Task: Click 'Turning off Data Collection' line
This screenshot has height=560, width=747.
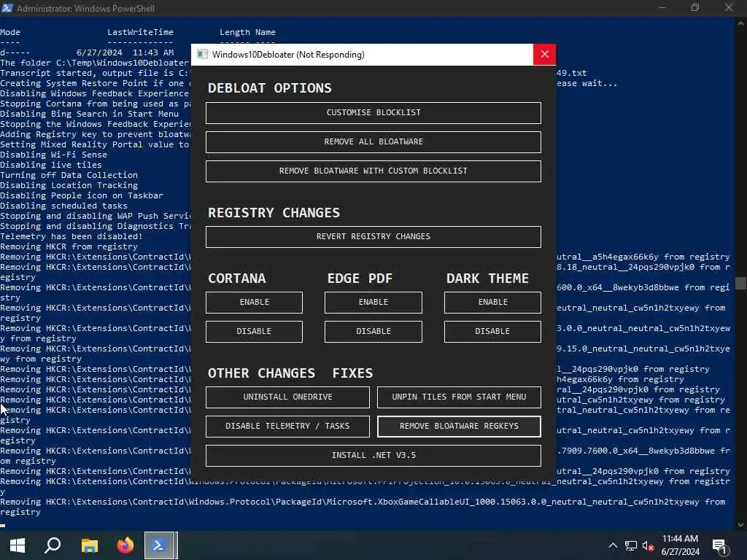Action: tap(69, 175)
